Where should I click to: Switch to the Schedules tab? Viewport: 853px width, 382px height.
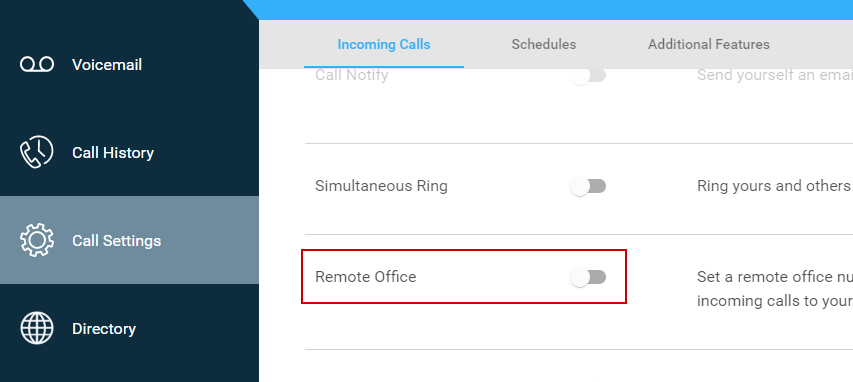point(543,44)
